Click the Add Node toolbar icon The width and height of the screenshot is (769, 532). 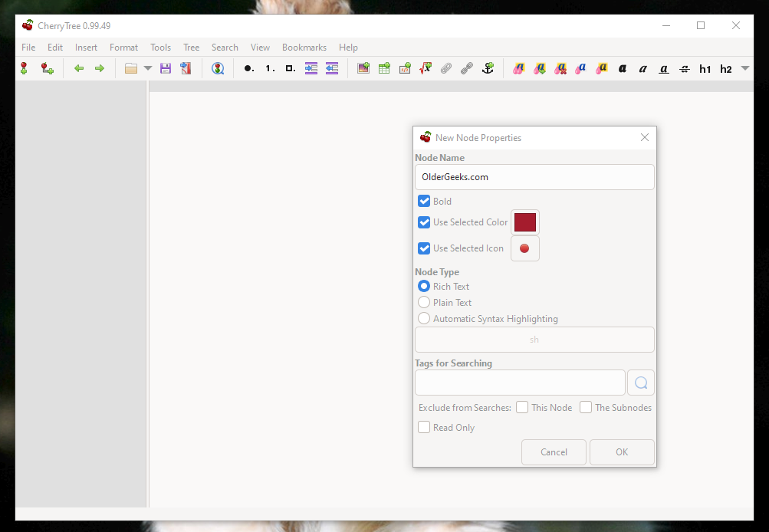[x=24, y=69]
